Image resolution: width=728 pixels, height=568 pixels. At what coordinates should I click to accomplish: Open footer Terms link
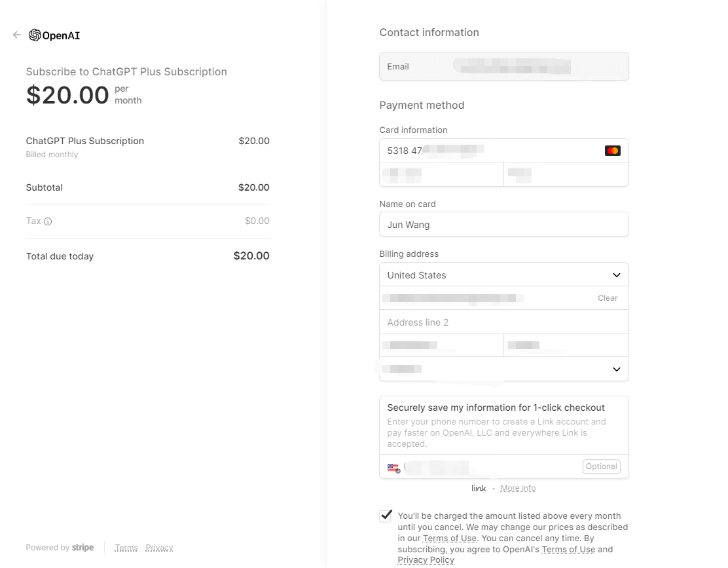point(126,548)
